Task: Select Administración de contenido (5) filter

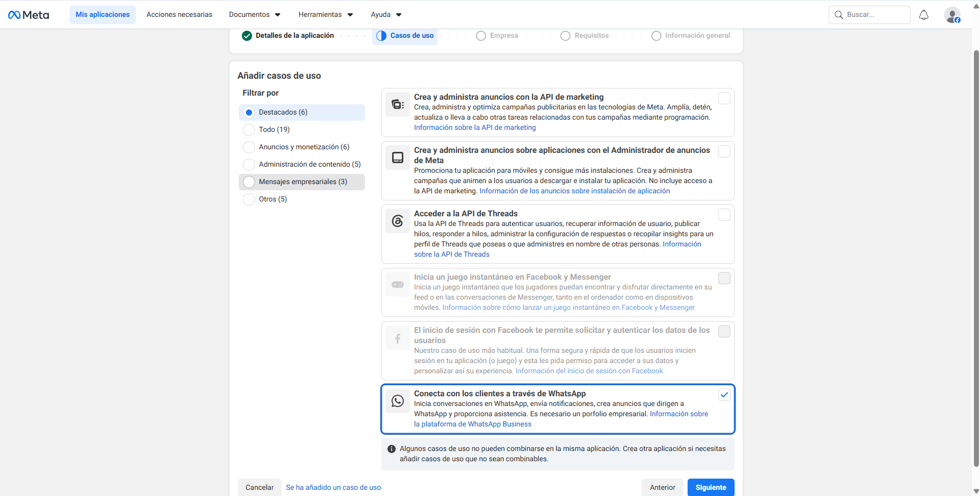Action: tap(302, 165)
